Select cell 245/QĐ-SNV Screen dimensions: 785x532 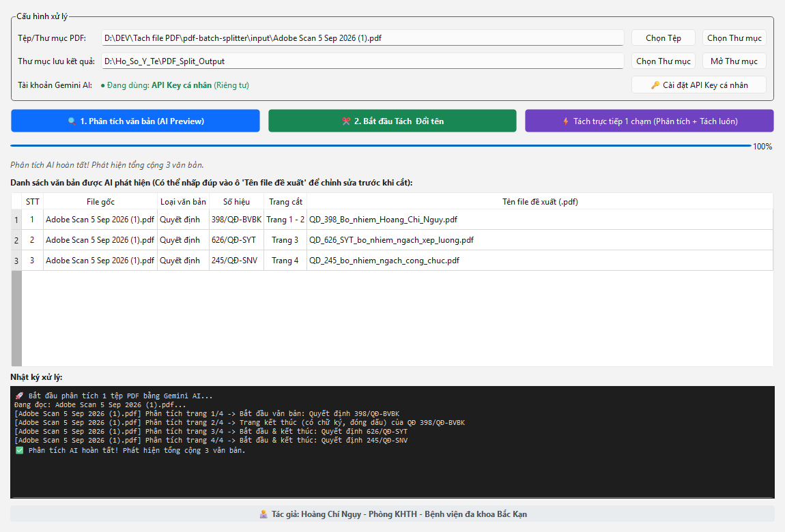236,261
